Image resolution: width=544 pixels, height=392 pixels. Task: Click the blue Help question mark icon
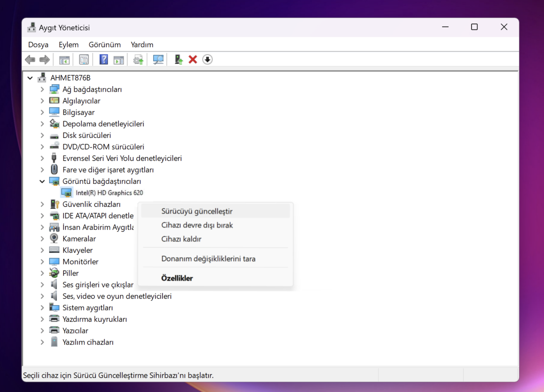click(103, 60)
